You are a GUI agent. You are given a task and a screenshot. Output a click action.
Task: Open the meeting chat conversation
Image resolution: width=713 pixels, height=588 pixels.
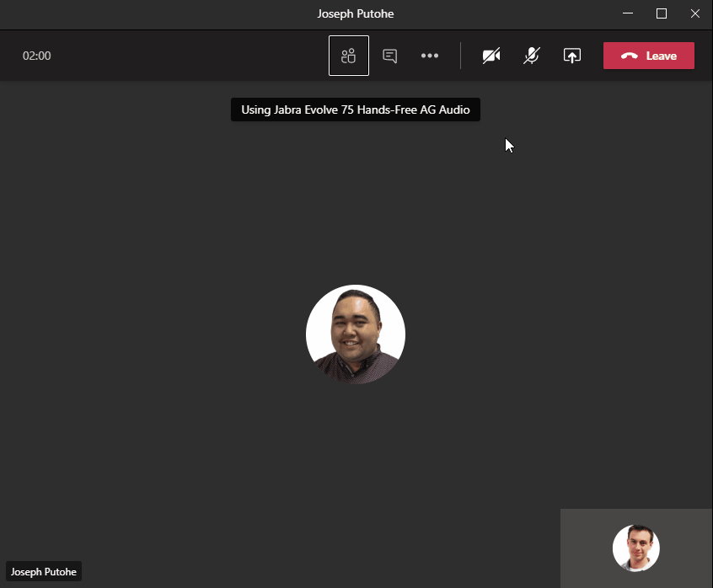pyautogui.click(x=389, y=56)
